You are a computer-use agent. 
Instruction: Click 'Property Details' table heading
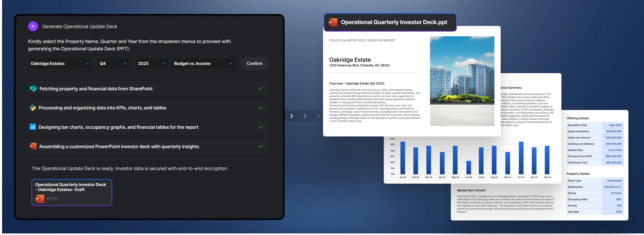tap(578, 174)
